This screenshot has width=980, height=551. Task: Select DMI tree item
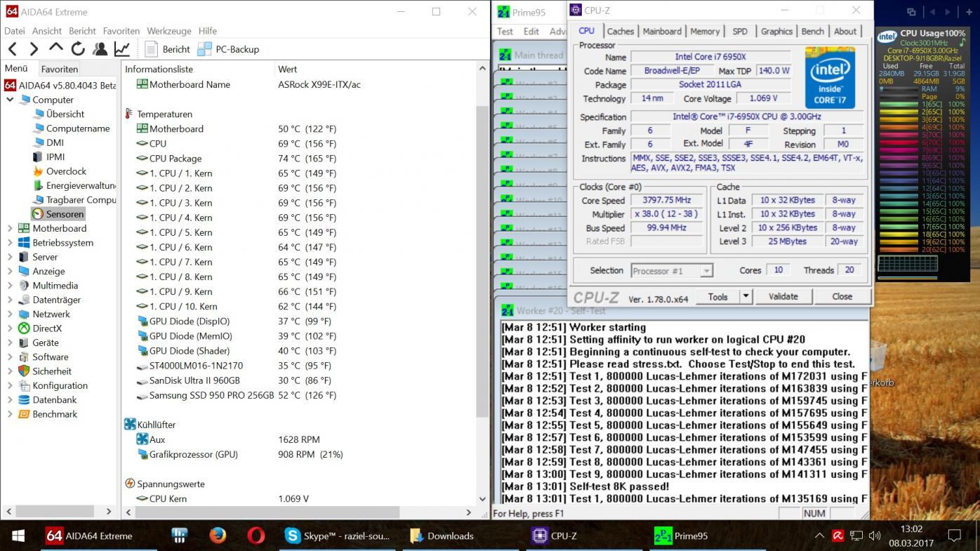[55, 142]
